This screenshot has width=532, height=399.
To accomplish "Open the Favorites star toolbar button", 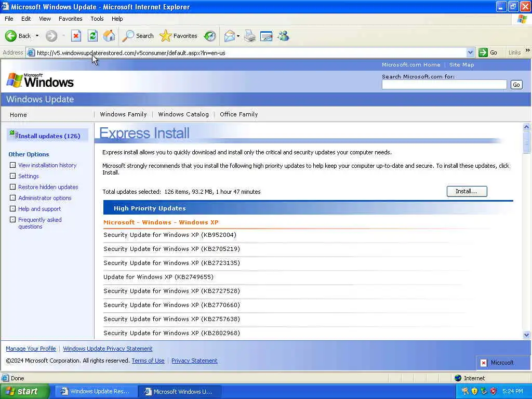I will click(179, 36).
